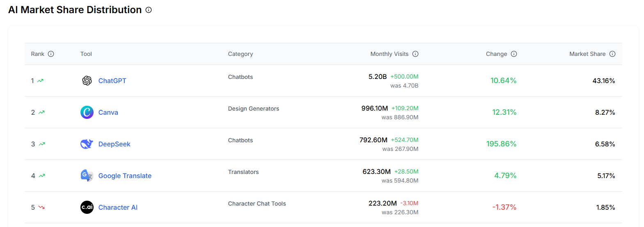Click the green uptrend arrow for rank 1
Screen dimensions: 644x227
tap(40, 81)
